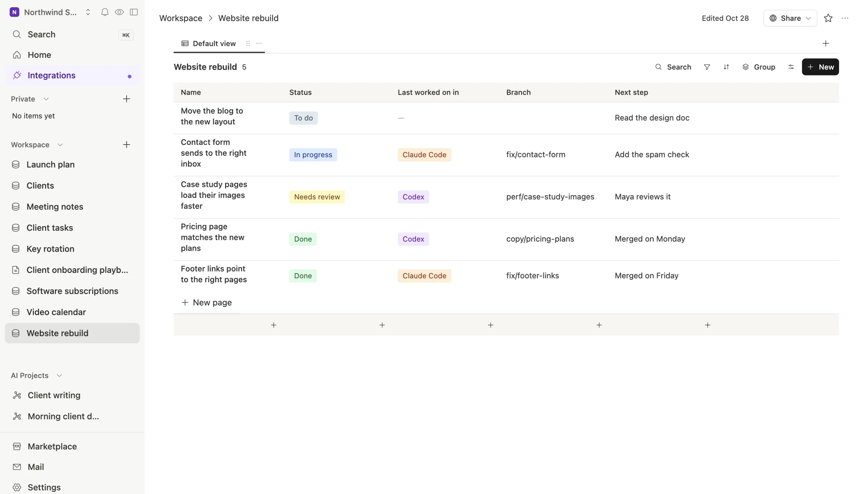Star the page as favorite
The width and height of the screenshot is (868, 494).
point(828,18)
